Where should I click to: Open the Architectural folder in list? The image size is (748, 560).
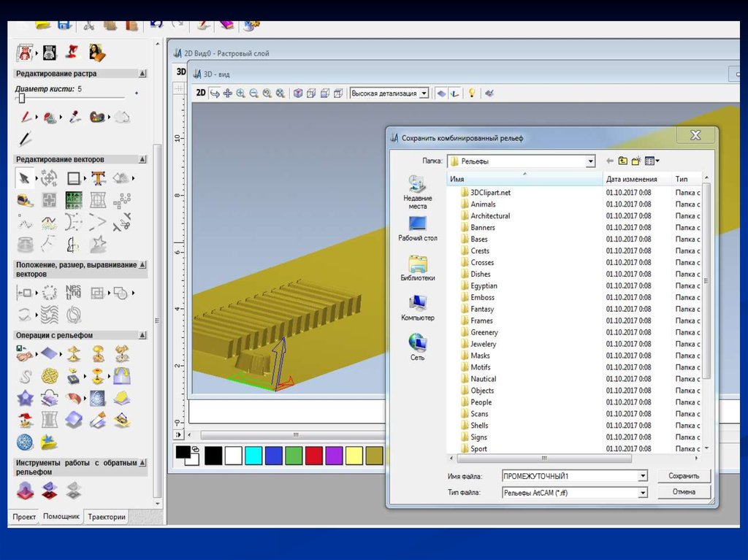tap(490, 216)
